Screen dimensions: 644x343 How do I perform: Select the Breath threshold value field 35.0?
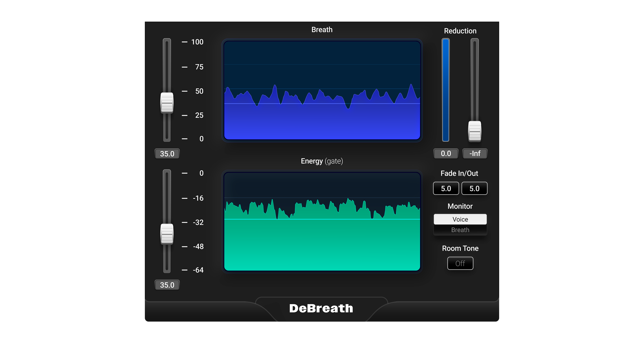pos(167,153)
